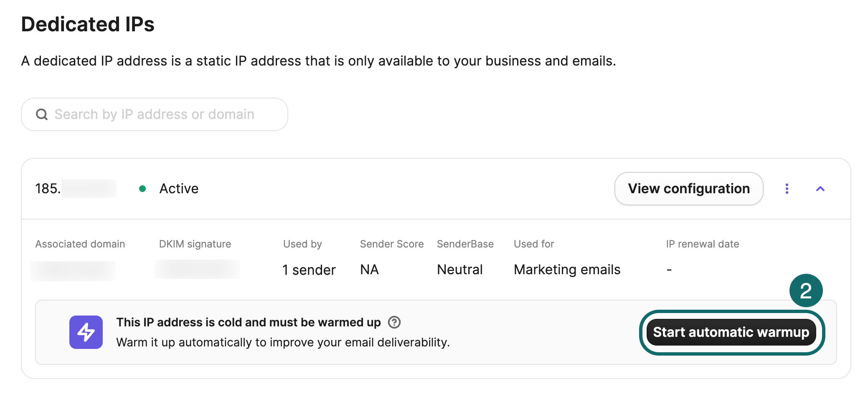868x394 pixels.
Task: Click the numbered step 2 badge
Action: pos(806,290)
